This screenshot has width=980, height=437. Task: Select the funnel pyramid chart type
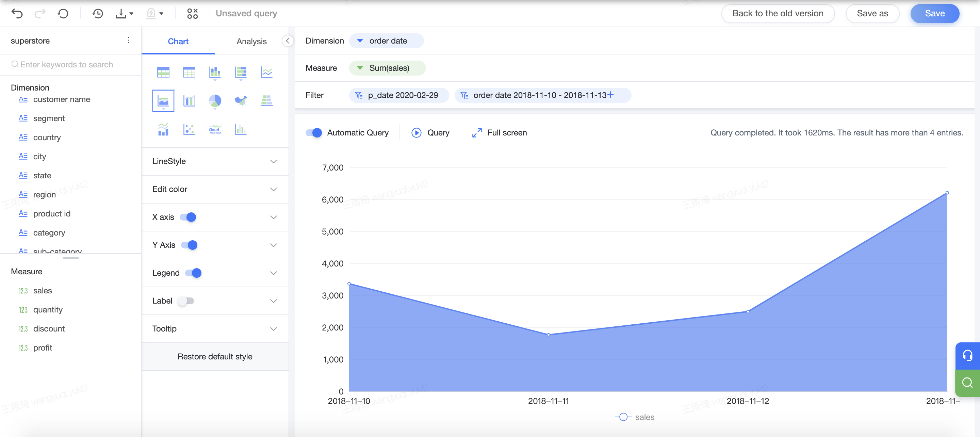coord(267,100)
